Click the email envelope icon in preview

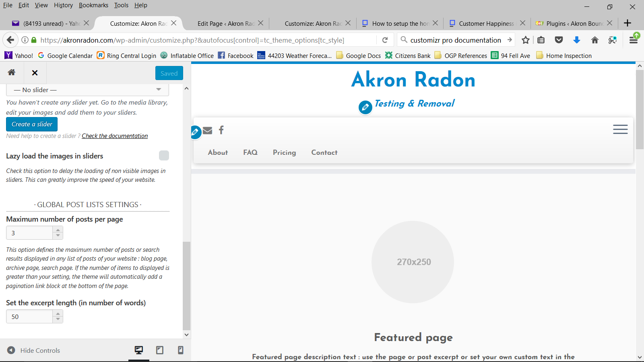point(208,130)
